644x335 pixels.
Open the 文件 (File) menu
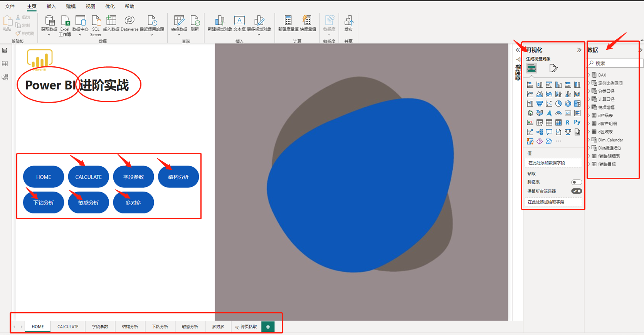coord(10,7)
